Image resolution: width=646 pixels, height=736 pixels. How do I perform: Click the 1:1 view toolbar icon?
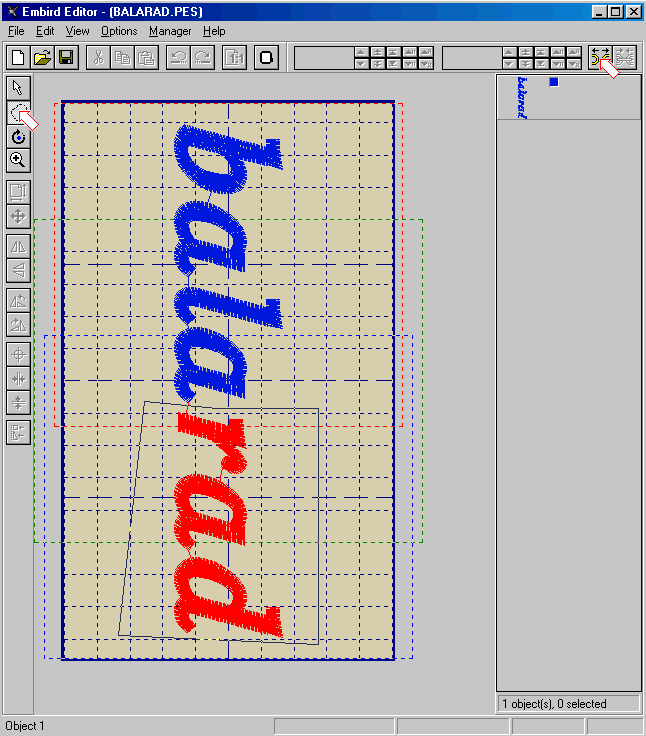point(234,58)
